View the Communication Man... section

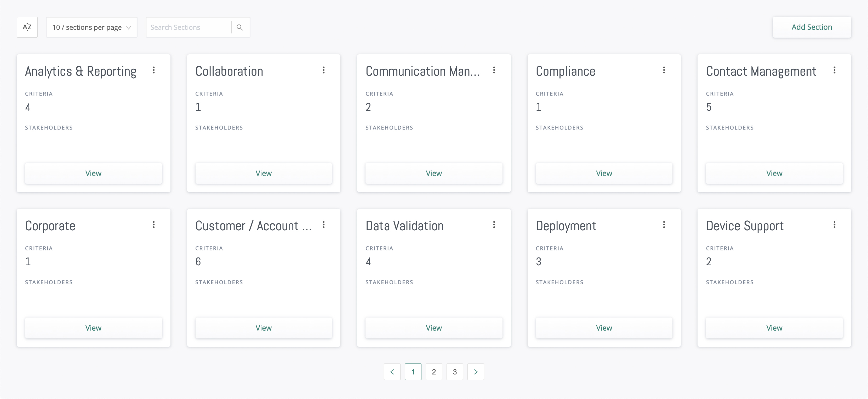pos(434,173)
